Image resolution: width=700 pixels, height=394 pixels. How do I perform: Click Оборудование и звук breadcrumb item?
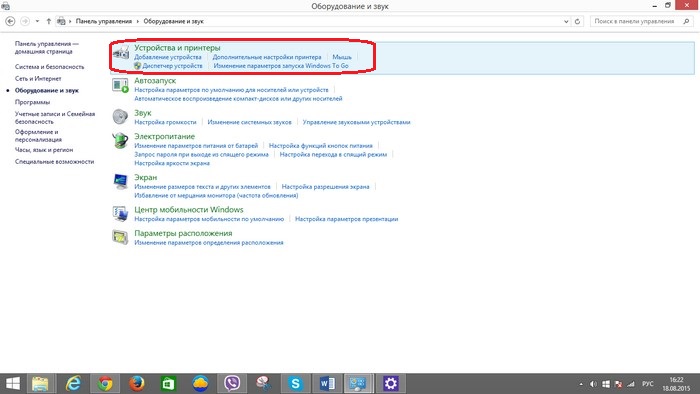click(x=173, y=21)
